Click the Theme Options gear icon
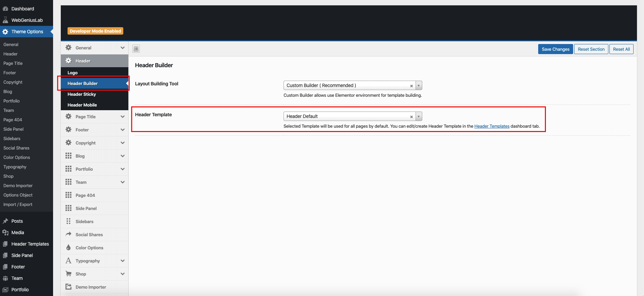 coord(5,32)
